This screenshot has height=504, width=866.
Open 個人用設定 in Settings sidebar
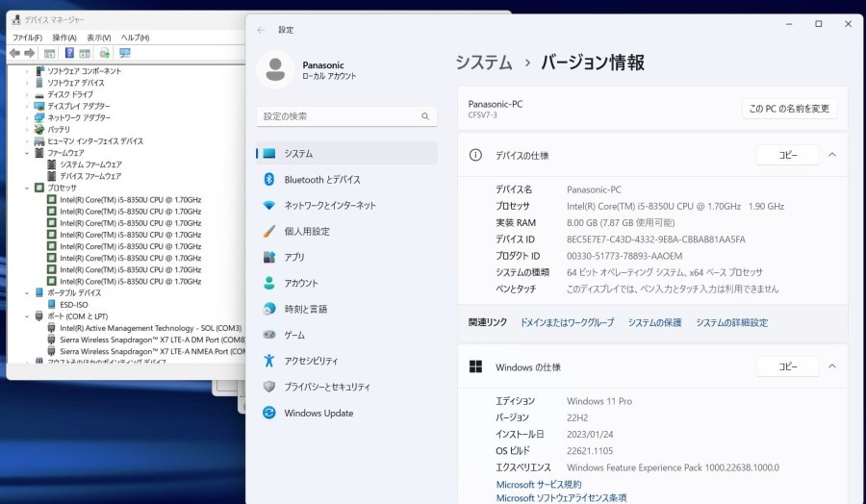pyautogui.click(x=346, y=231)
